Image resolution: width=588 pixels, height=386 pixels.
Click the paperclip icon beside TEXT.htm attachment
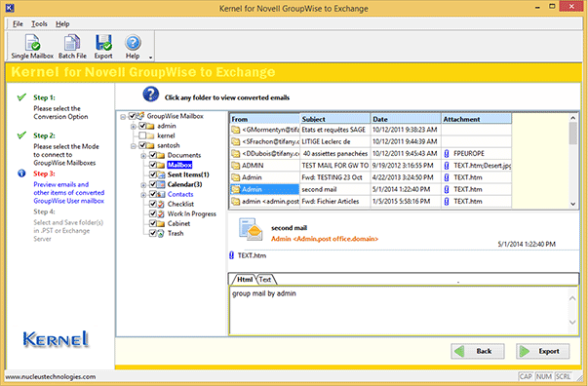231,255
